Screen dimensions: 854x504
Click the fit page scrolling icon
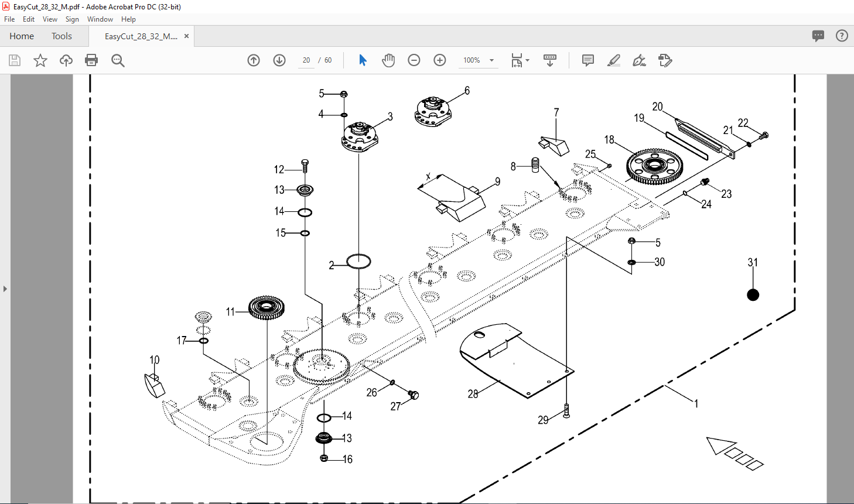tap(517, 60)
